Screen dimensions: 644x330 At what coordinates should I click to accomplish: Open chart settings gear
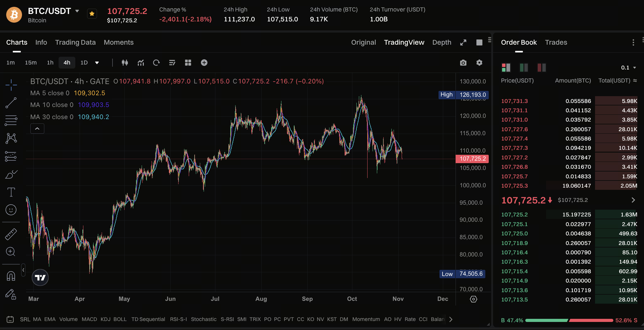479,63
